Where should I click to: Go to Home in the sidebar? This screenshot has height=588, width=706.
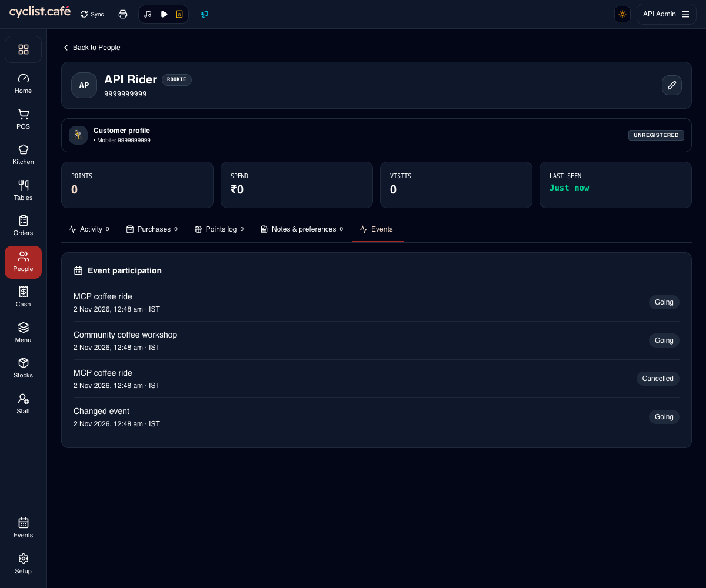pos(23,83)
